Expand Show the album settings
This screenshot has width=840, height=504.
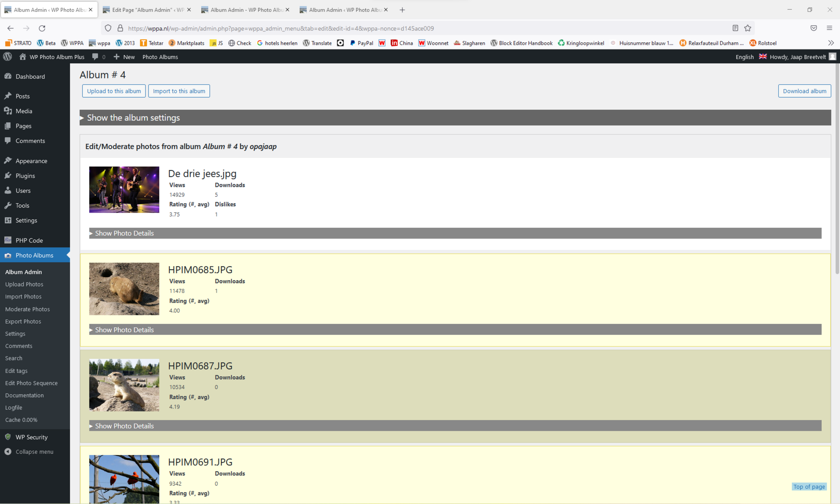point(133,118)
